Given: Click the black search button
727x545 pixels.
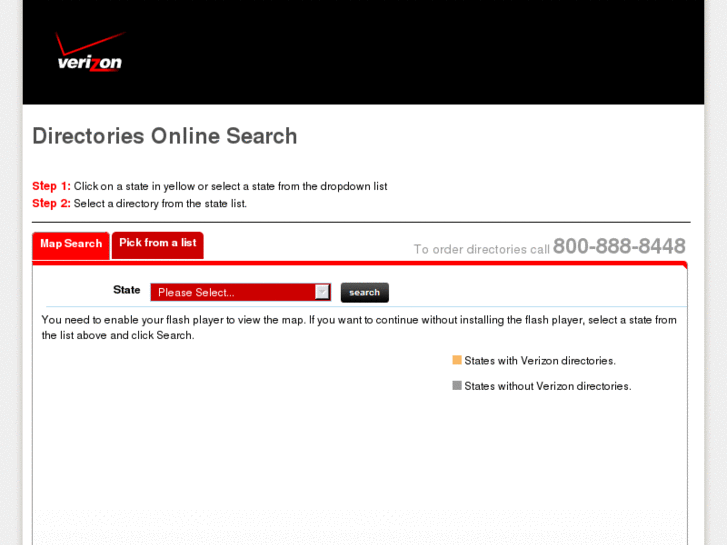Looking at the screenshot, I should (364, 293).
